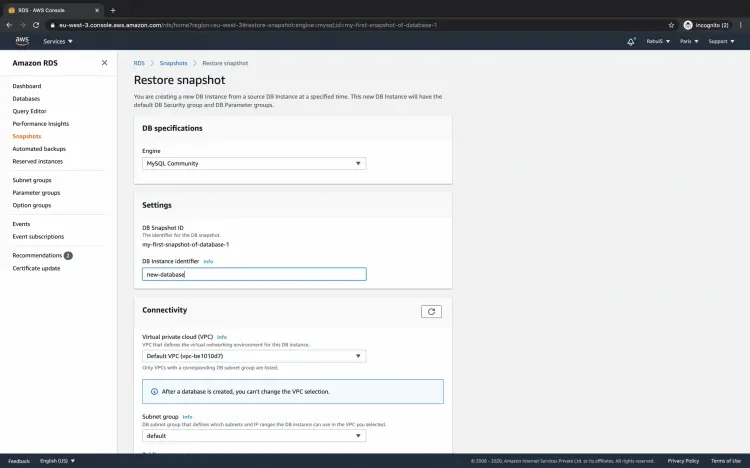Click the Restore snapshot page heading
Viewport: 750px width, 468px height.
tap(179, 80)
